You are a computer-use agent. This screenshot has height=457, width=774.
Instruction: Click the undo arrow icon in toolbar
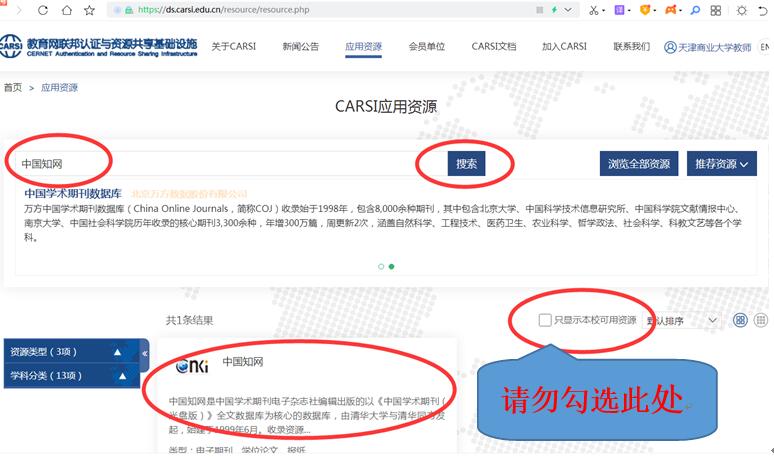764,10
